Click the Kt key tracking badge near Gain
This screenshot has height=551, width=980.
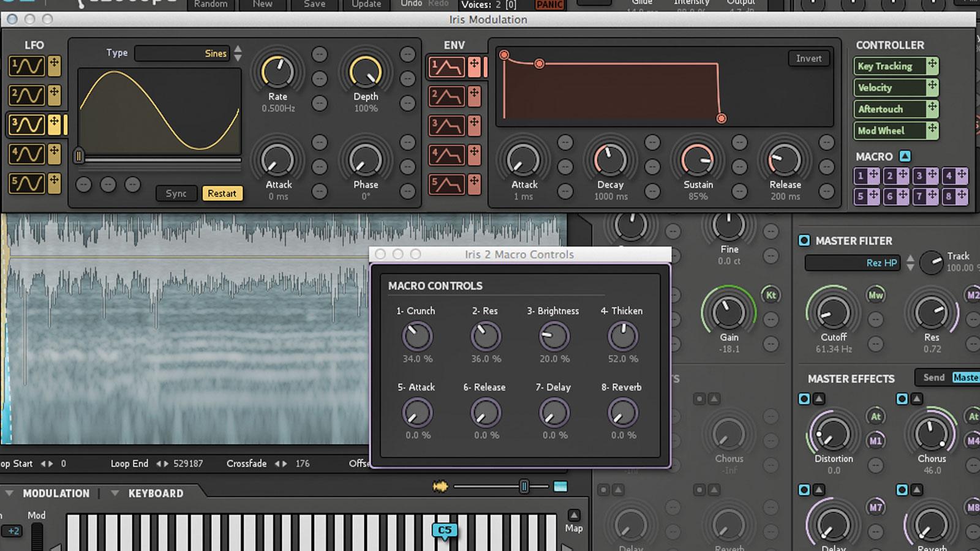[x=771, y=295]
